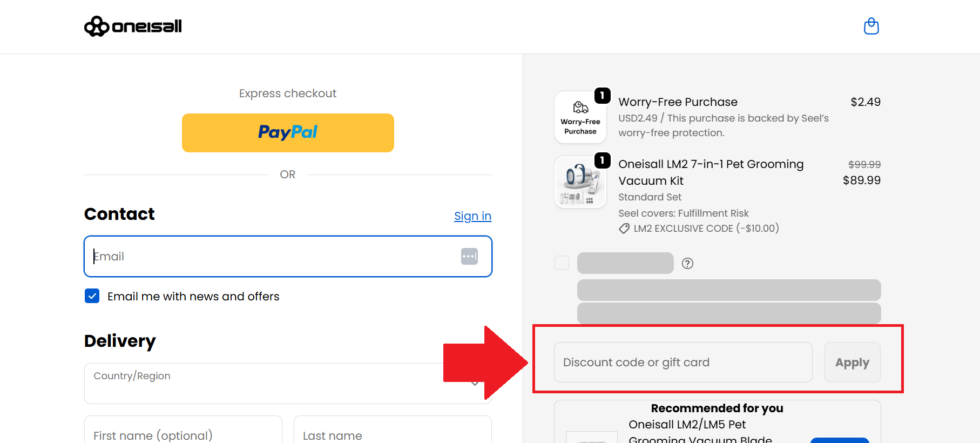The image size is (980, 443).
Task: Uncheck Email me with news and offers
Action: (x=92, y=296)
